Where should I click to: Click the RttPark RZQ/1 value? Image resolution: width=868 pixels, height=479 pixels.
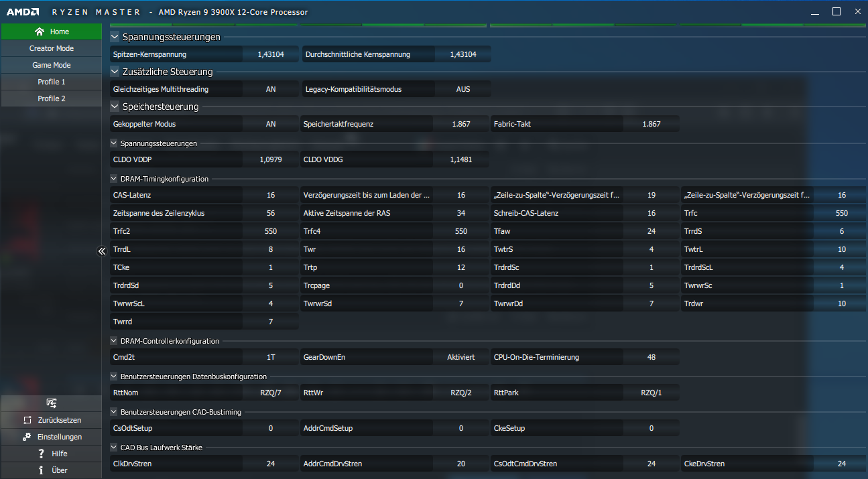pos(652,393)
